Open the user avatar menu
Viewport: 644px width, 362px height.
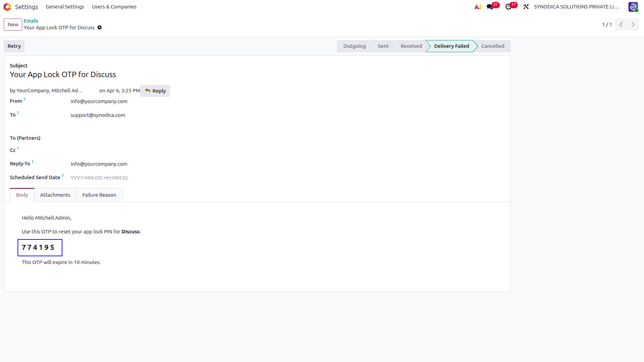click(633, 7)
